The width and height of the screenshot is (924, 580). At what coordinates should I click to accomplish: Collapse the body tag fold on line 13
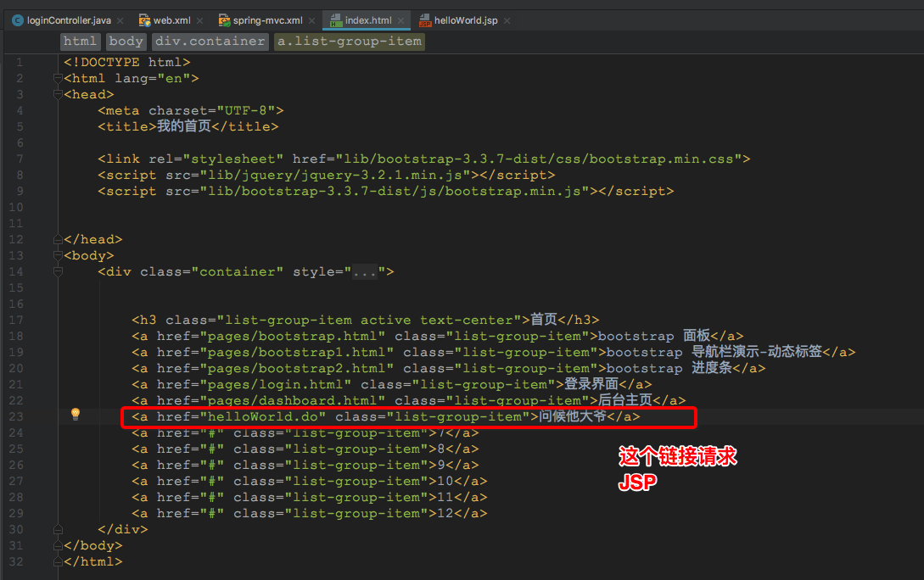58,255
